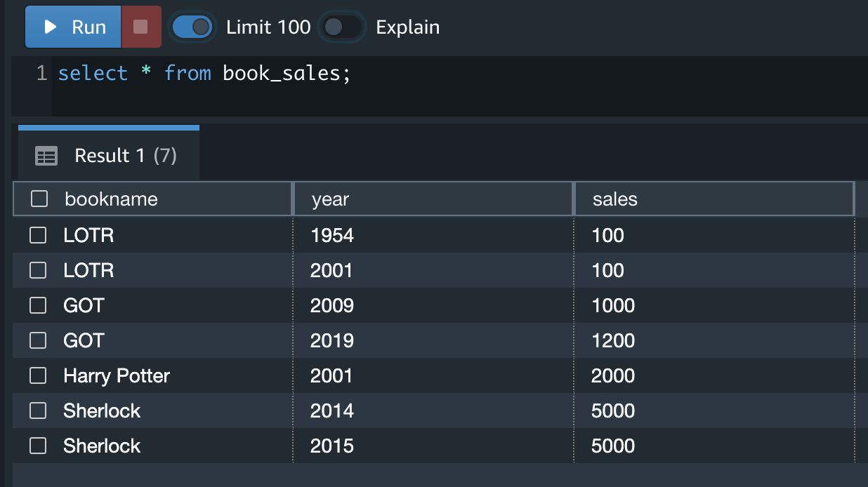Check the select-all header checkbox
868x487 pixels.
(39, 199)
